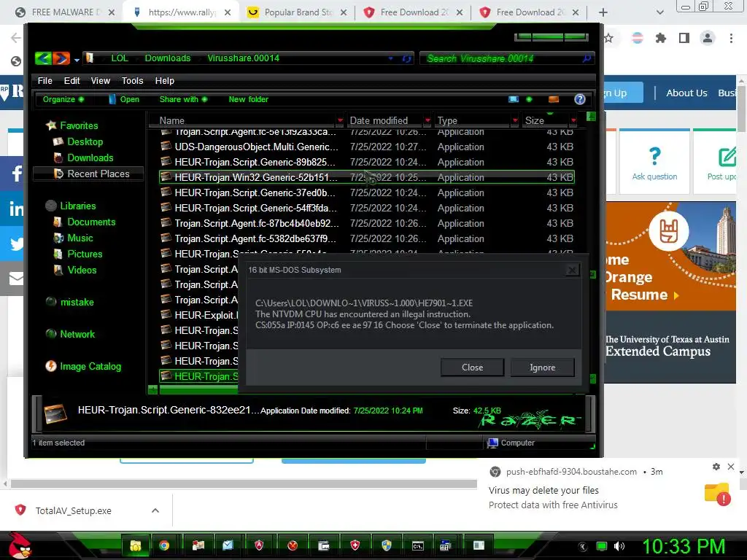Viewport: 747px width, 560px height.
Task: Open the Windows security shield taskbar icon
Action: pos(387,545)
